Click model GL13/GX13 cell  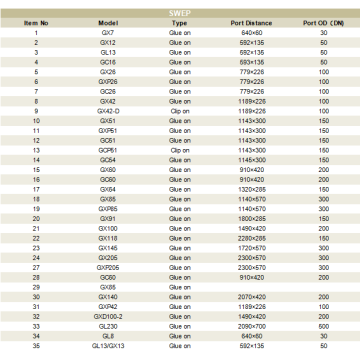[108, 346]
